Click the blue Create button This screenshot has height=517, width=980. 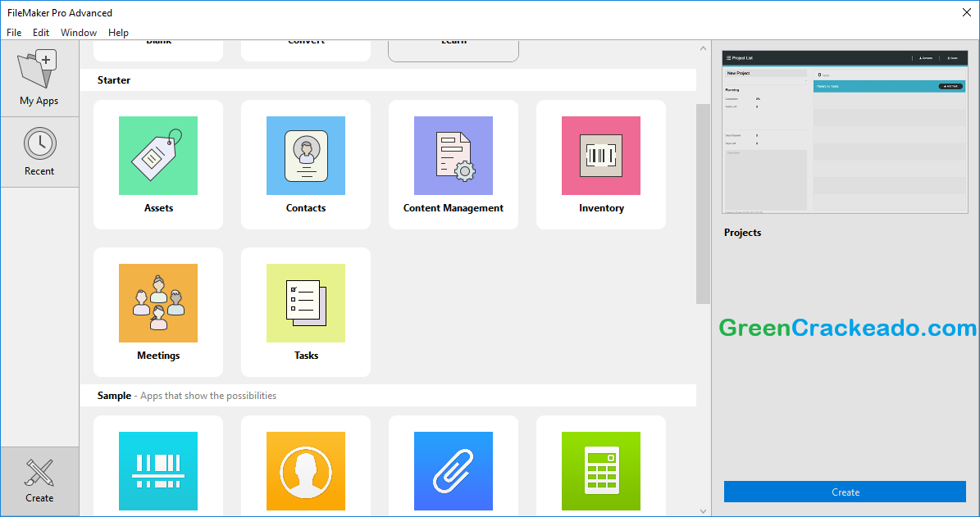click(845, 492)
